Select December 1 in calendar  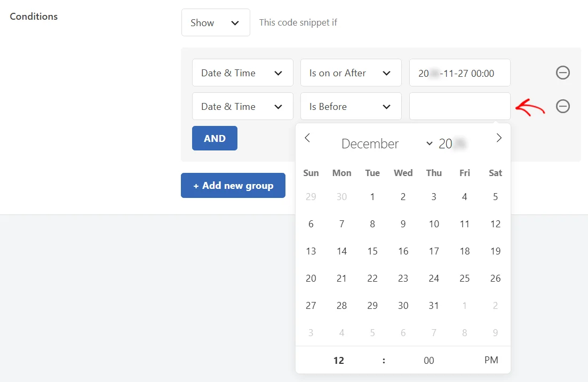coord(372,197)
